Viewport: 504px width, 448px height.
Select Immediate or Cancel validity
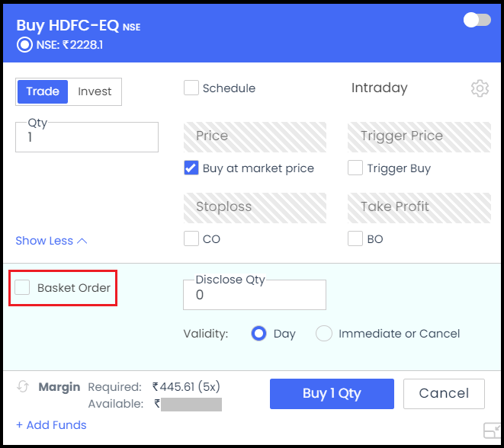[x=324, y=334]
